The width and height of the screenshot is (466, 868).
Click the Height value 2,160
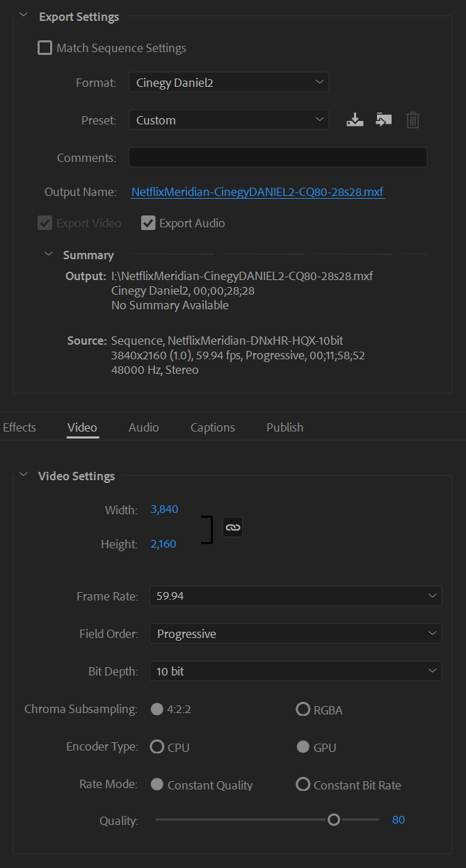pyautogui.click(x=163, y=543)
